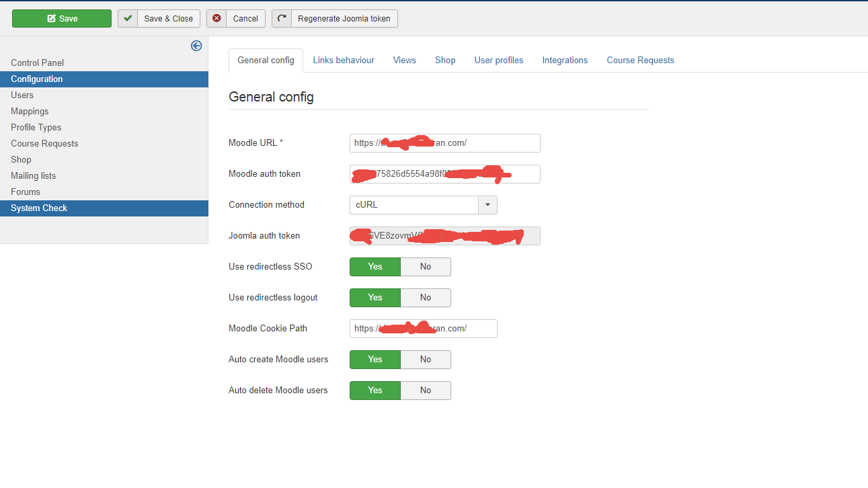
Task: Choose Yes for Auto delete Moodle users
Action: point(375,391)
